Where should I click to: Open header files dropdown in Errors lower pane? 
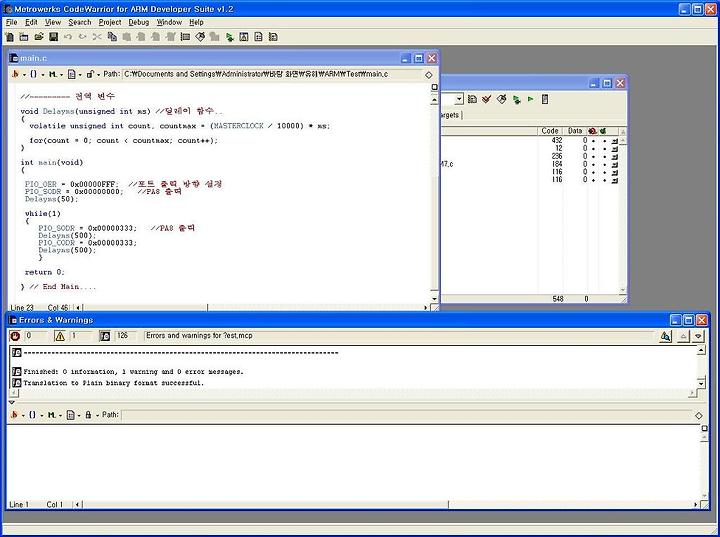coord(16,415)
